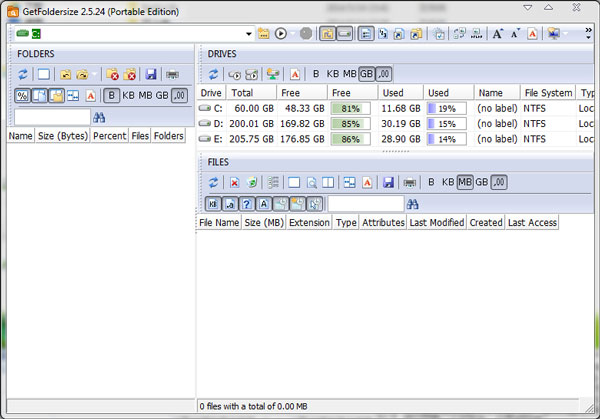Sort folders by the Percent column
This screenshot has height=419, width=600.
109,136
